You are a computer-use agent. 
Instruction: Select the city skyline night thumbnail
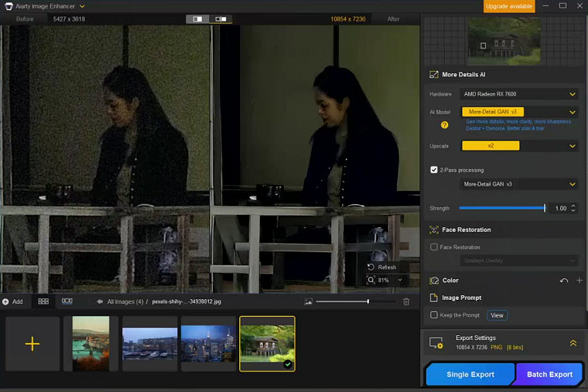tap(208, 344)
